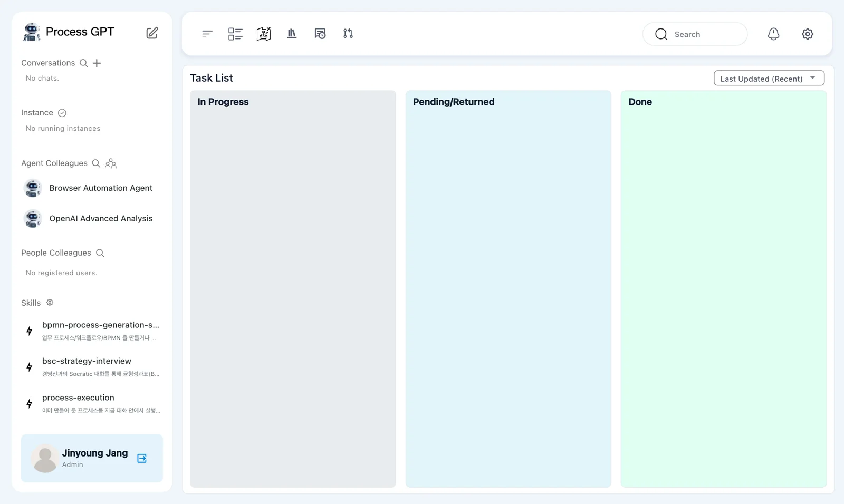844x504 pixels.
Task: Click into the Search field
Action: pos(695,34)
